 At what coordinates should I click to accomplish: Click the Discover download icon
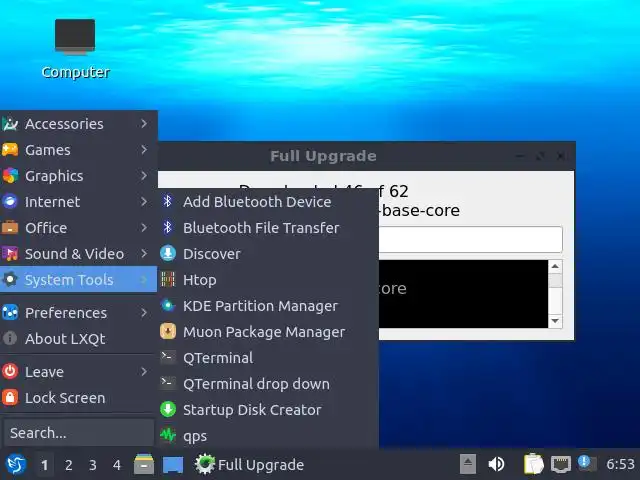(x=168, y=253)
